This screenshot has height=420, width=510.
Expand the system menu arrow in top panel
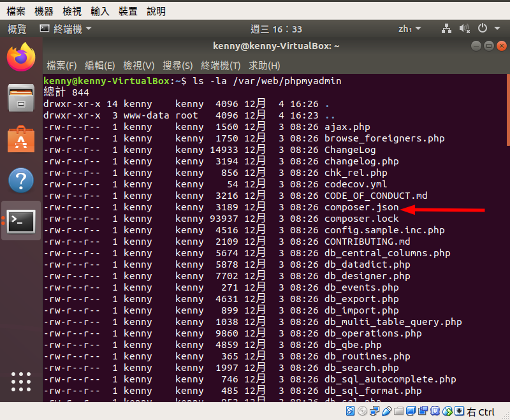[x=497, y=29]
